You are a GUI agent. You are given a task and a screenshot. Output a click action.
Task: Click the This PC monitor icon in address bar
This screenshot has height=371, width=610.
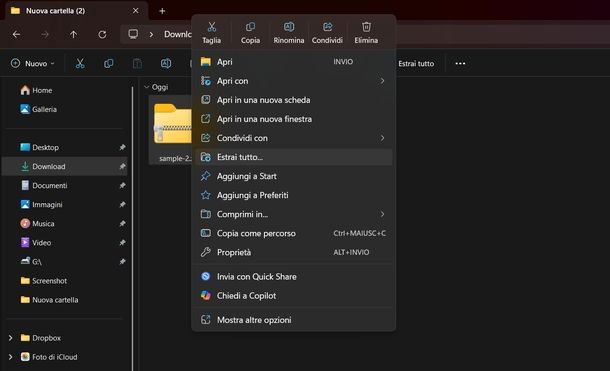coord(133,34)
